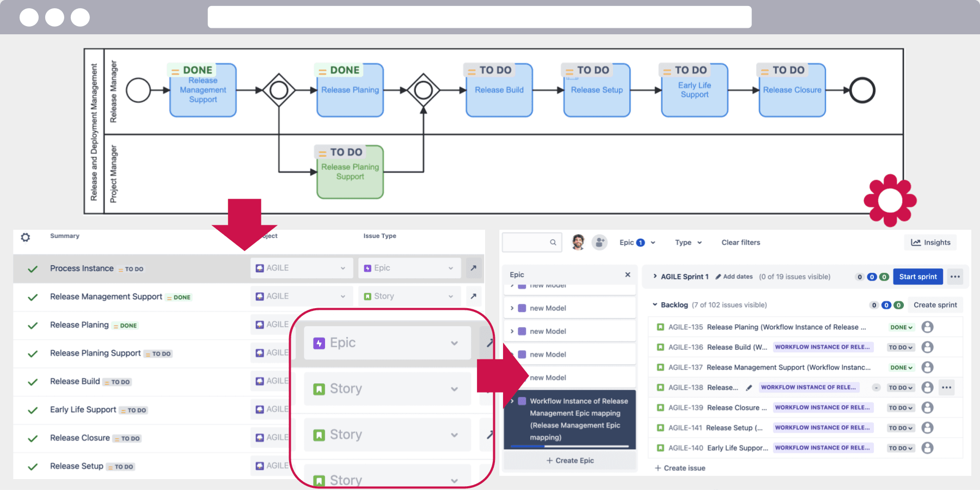Click Clear filters
The width and height of the screenshot is (980, 490).
740,242
